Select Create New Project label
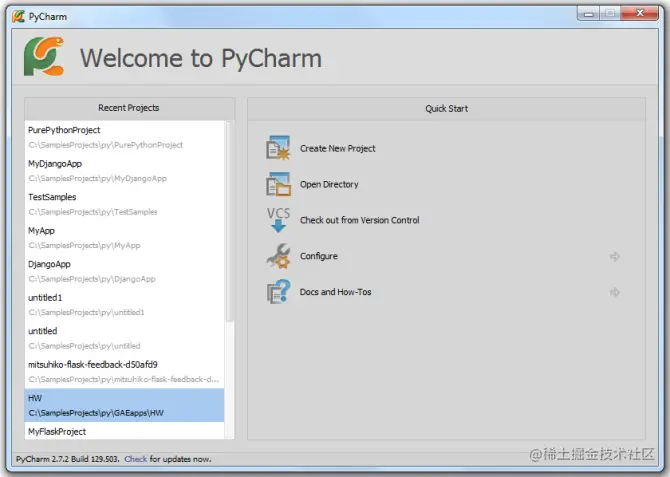Viewport: 670px width, 477px height. [x=338, y=148]
